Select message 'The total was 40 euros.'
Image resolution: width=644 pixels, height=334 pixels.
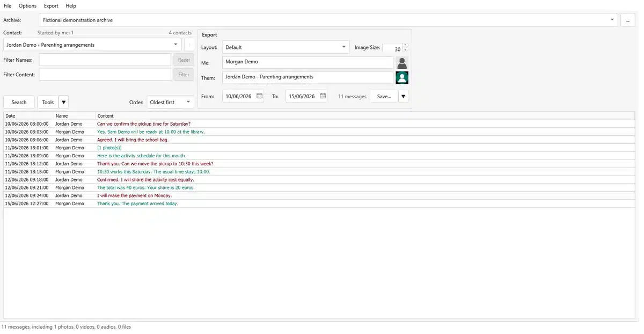point(319,187)
